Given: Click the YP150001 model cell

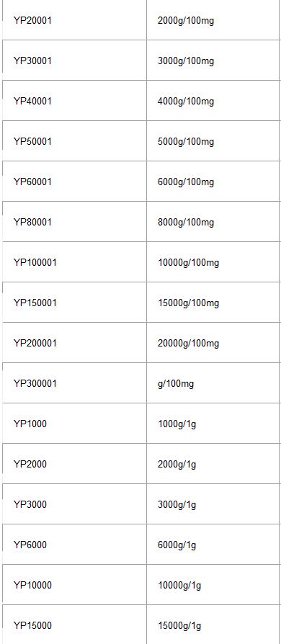Looking at the screenshot, I should tap(74, 303).
